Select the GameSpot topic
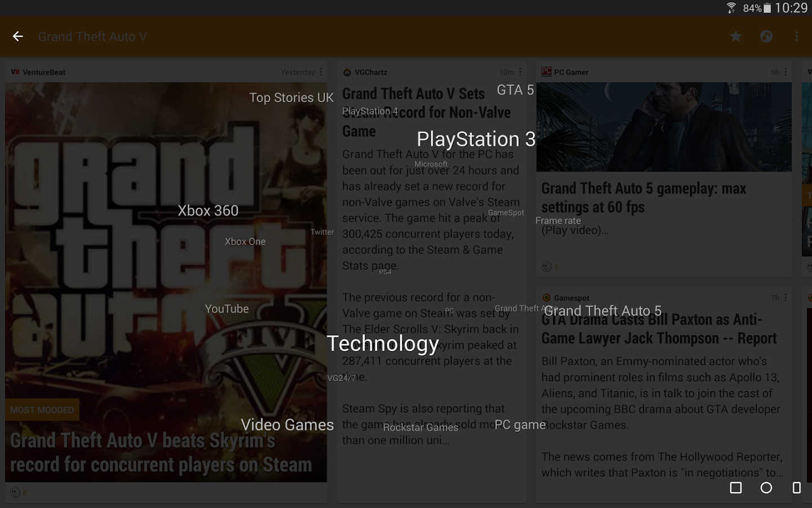The image size is (812, 508). (506, 213)
